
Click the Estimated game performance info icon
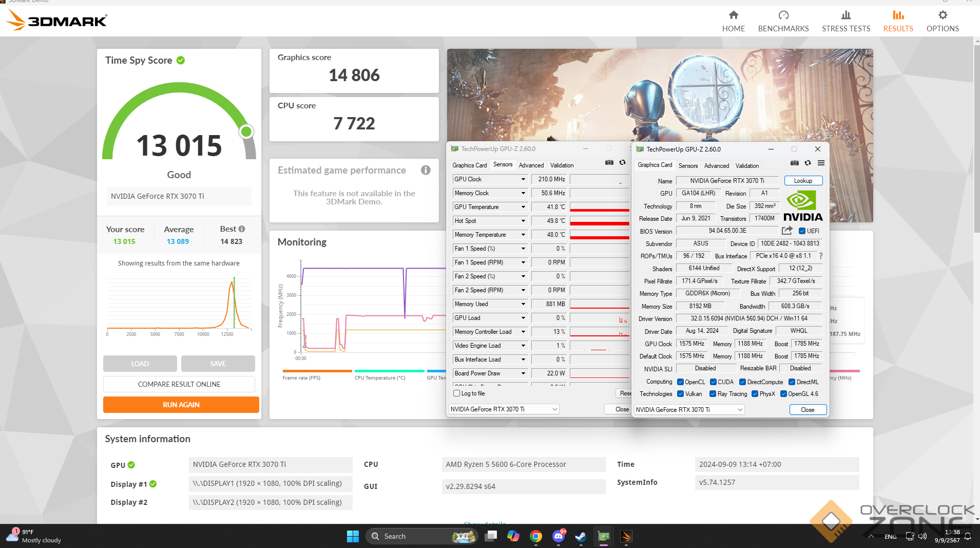coord(426,170)
